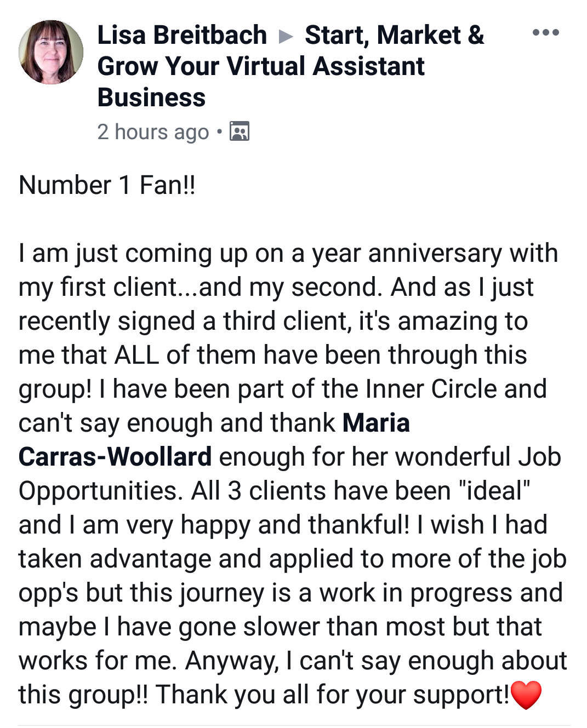Click the word "Opportunities" in the post
Viewport: 587px width, 728px height.
tap(100, 491)
